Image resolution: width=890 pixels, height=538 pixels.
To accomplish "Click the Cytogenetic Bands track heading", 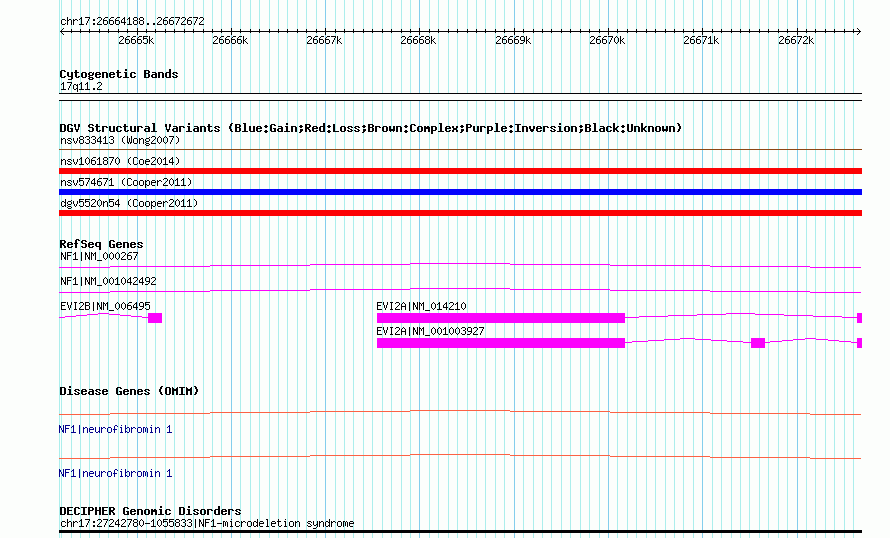I will tap(119, 74).
